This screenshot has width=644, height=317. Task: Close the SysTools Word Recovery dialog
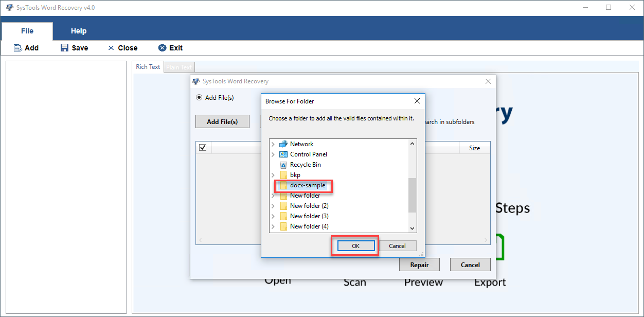click(x=488, y=81)
